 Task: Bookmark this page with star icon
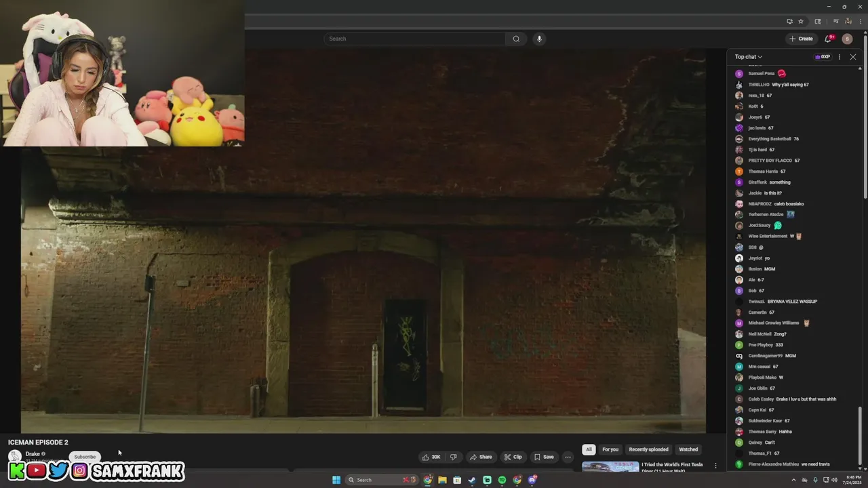click(x=801, y=21)
